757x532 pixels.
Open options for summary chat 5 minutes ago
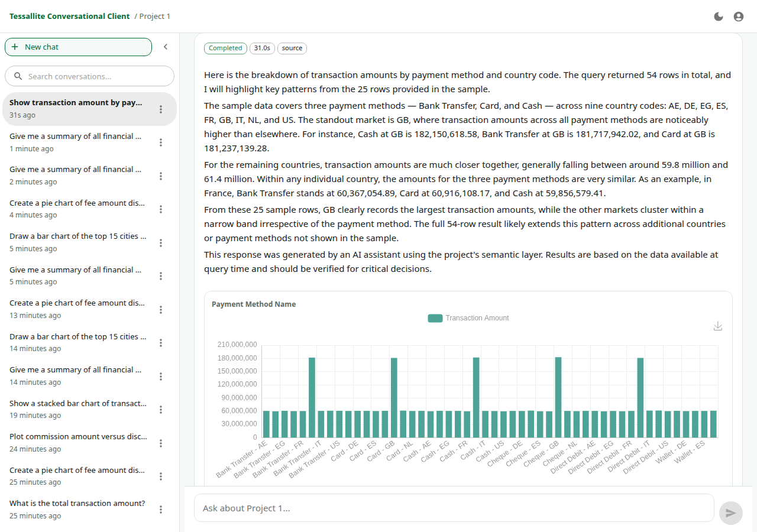tap(161, 276)
